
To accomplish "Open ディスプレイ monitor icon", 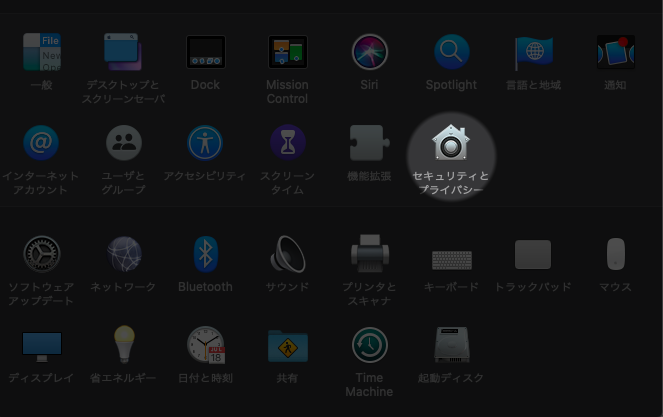I will click(42, 347).
